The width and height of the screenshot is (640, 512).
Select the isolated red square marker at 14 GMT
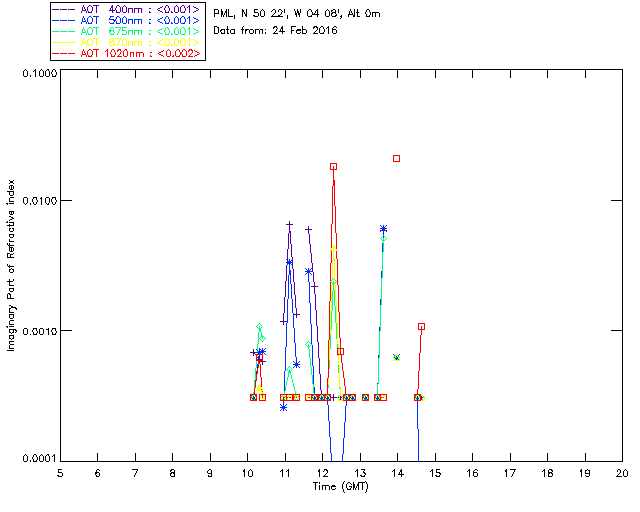pyautogui.click(x=396, y=158)
